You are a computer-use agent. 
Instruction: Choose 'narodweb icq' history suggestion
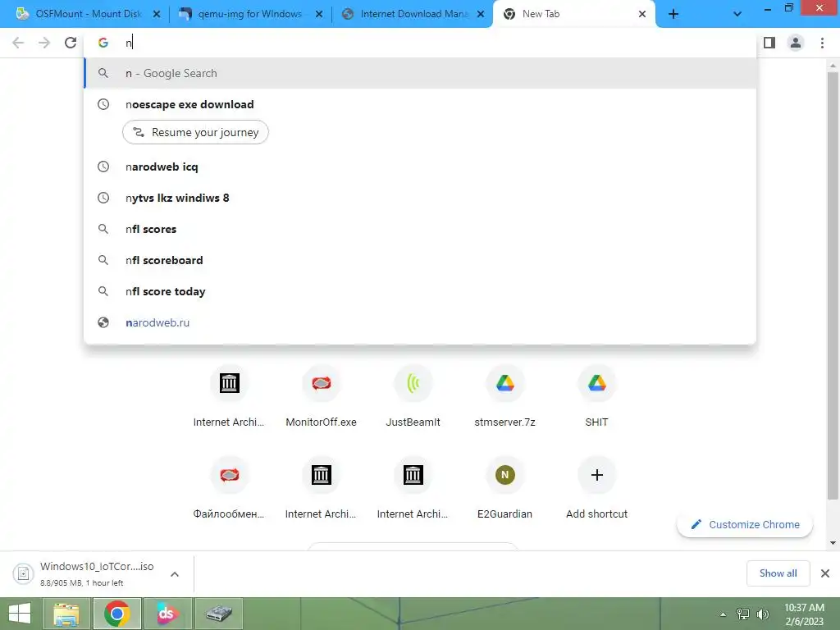click(420, 167)
